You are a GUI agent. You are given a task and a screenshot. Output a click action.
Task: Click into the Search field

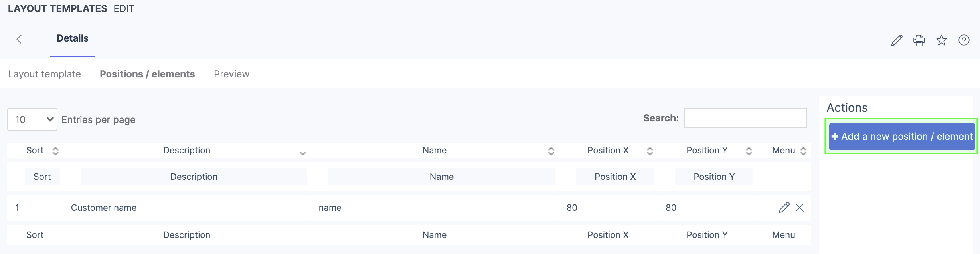pyautogui.click(x=745, y=118)
